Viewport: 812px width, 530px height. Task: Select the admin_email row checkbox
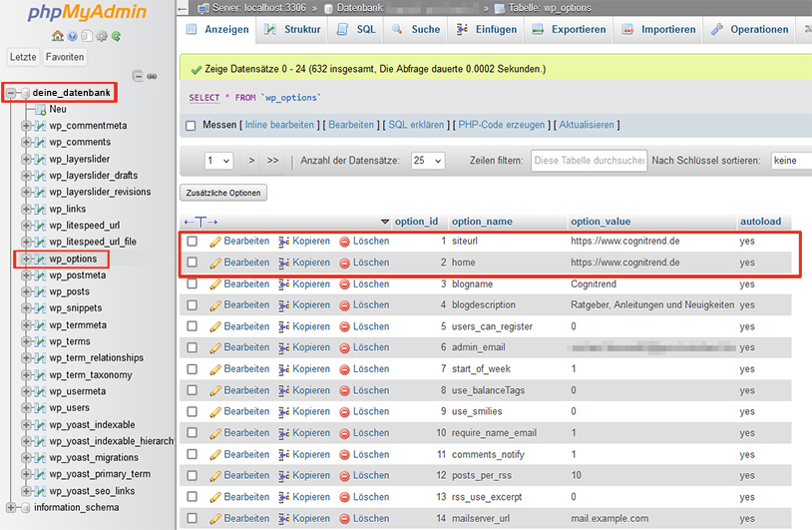pyautogui.click(x=193, y=347)
